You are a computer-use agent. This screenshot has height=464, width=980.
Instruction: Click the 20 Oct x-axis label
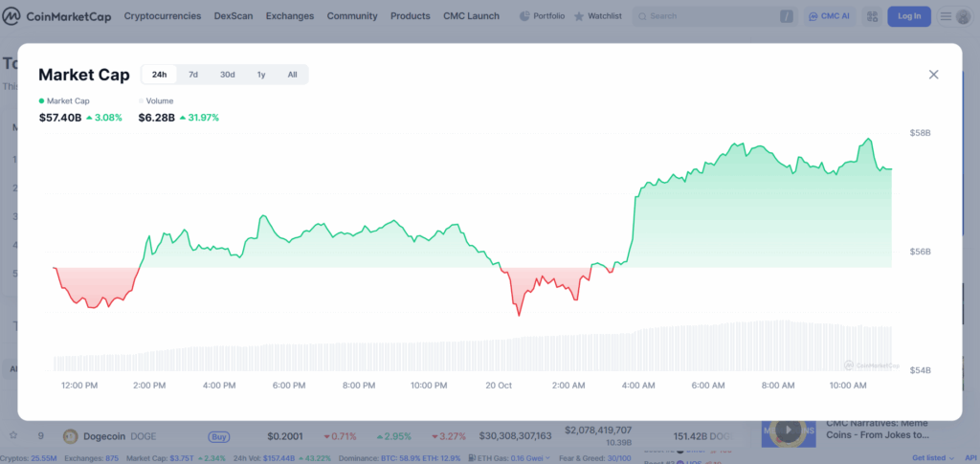pos(499,386)
